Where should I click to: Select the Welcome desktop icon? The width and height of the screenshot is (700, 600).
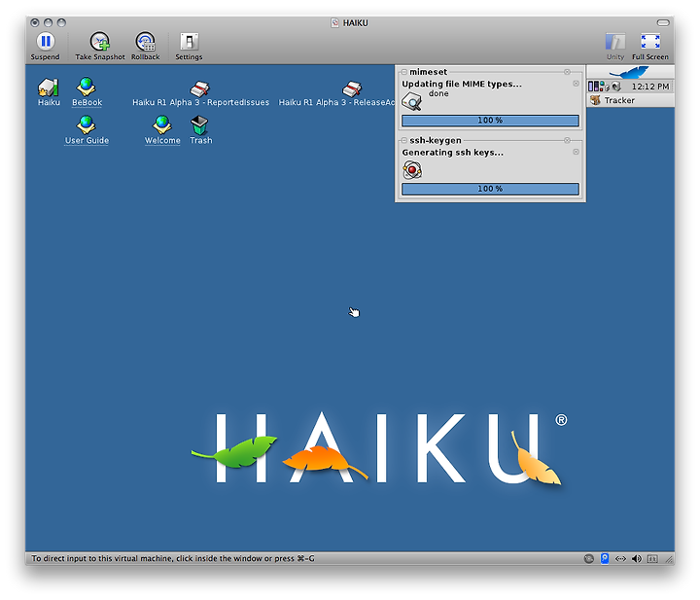[162, 125]
